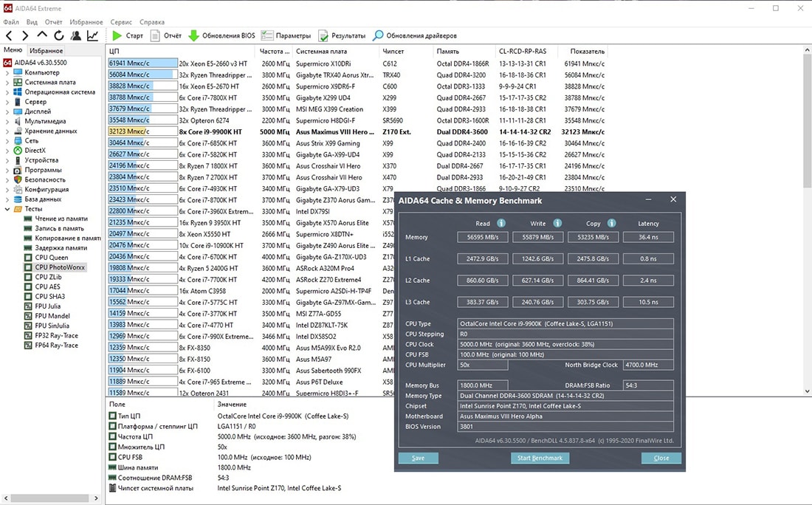The height and width of the screenshot is (505, 812).
Task: Click the user profile icon in toolbar
Action: click(x=75, y=35)
